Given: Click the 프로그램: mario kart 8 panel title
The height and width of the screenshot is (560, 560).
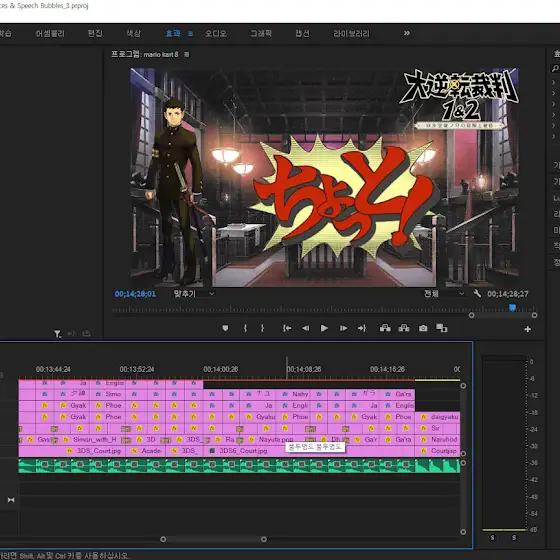Looking at the screenshot, I should pyautogui.click(x=145, y=54).
